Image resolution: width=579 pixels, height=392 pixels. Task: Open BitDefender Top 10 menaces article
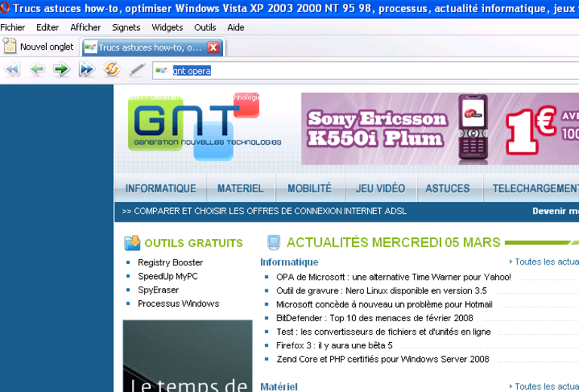point(375,318)
